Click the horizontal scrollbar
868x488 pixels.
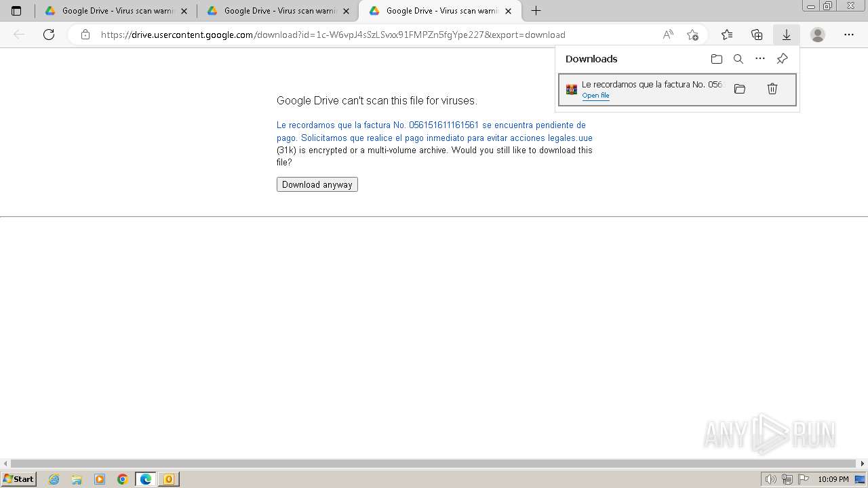coord(434,464)
